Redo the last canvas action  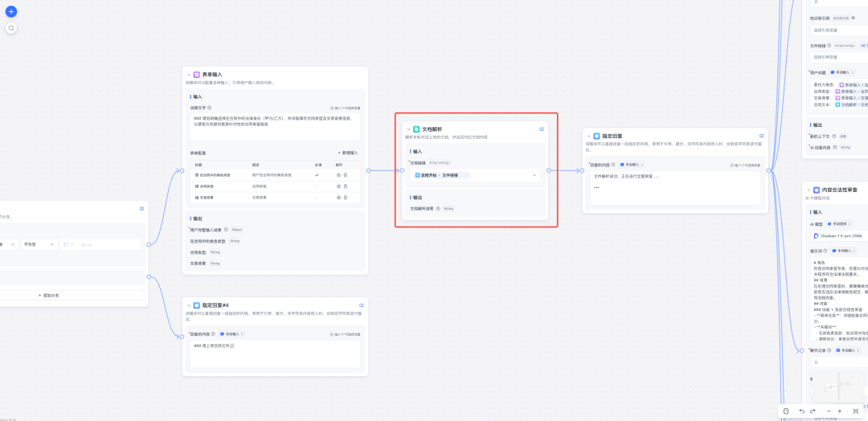click(813, 411)
